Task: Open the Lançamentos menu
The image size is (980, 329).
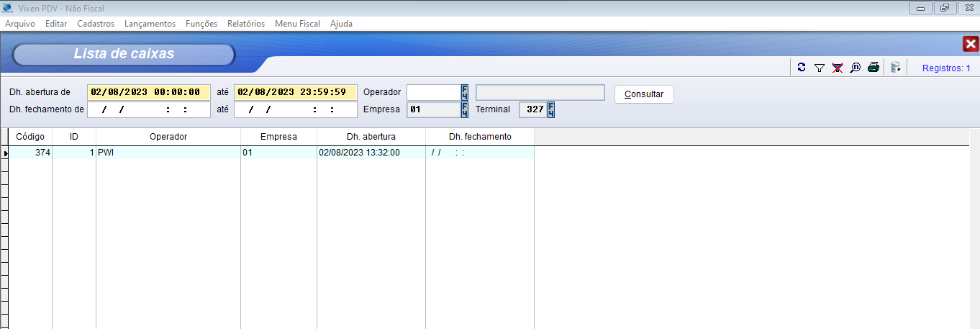Action: [150, 24]
